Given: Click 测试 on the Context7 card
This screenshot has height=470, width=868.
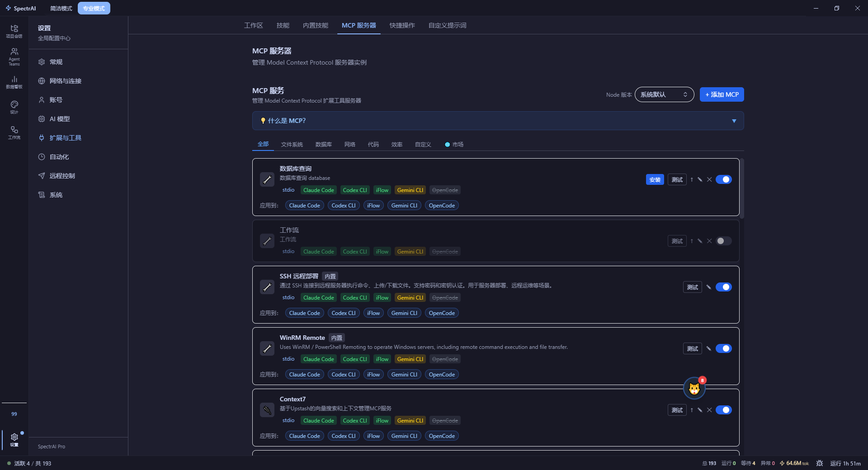Looking at the screenshot, I should 677,410.
